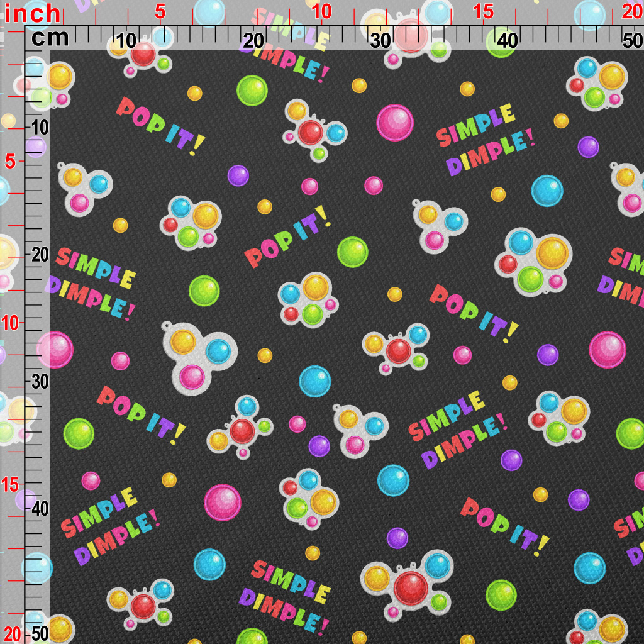Image resolution: width=644 pixels, height=644 pixels.
Task: Select red 15 on vertical inch ruler
Action: coord(10,485)
